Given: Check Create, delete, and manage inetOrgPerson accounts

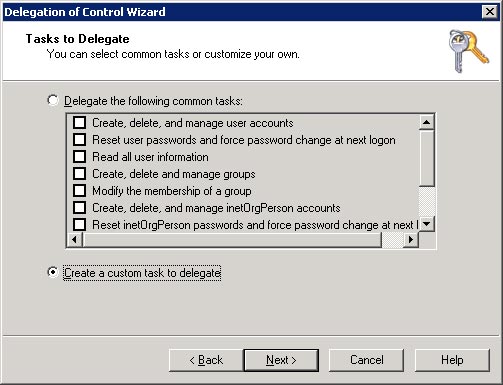Looking at the screenshot, I should pyautogui.click(x=79, y=208).
